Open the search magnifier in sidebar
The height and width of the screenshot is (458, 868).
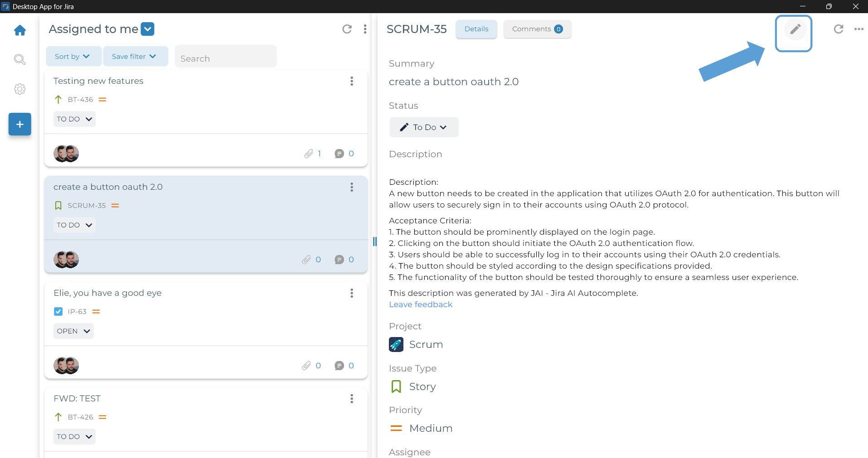point(19,59)
